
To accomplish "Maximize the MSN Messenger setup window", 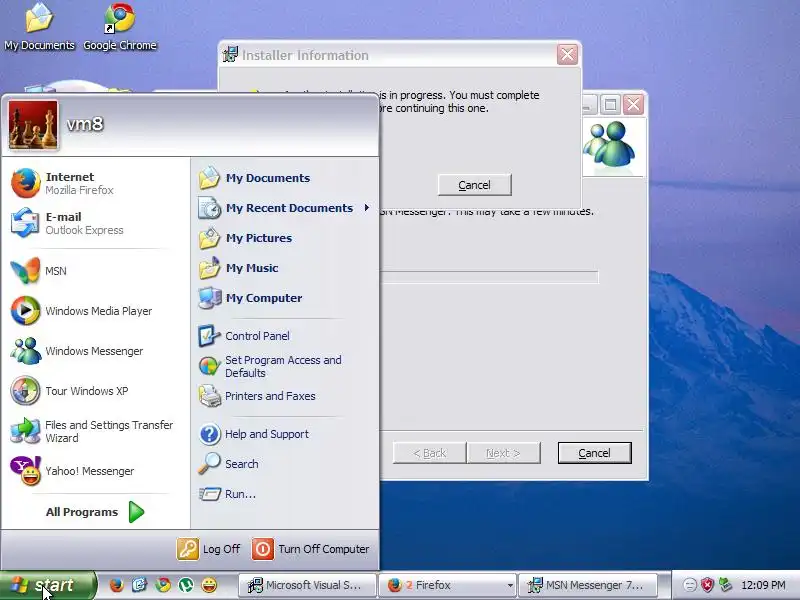I will coord(610,105).
